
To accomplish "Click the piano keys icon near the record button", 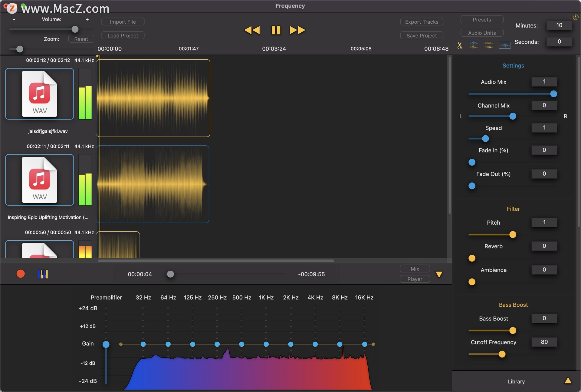I will (x=43, y=274).
